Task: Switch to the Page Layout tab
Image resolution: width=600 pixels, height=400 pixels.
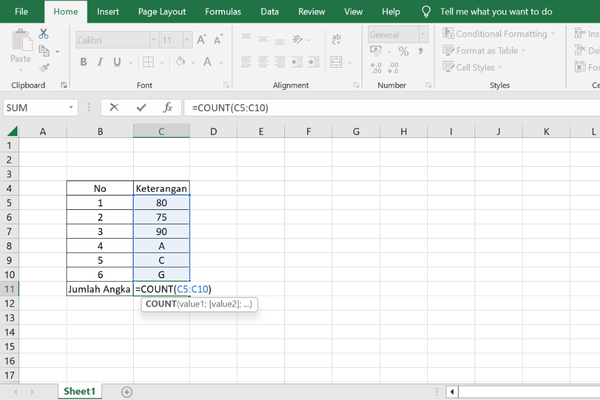Action: pyautogui.click(x=162, y=11)
